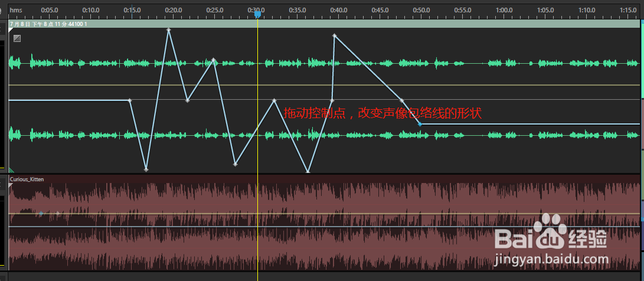Click the blue playhead marker at 0:30.0
Image resolution: width=644 pixels, height=281 pixels.
(257, 14)
